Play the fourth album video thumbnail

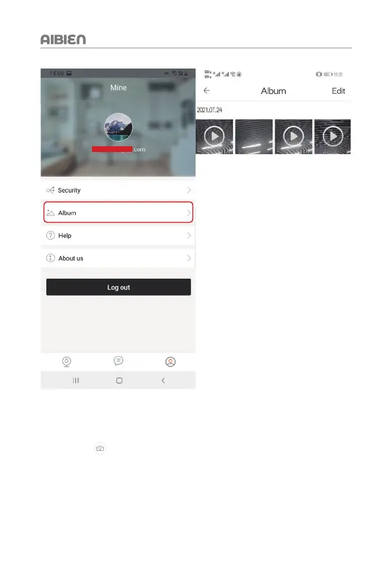click(333, 136)
